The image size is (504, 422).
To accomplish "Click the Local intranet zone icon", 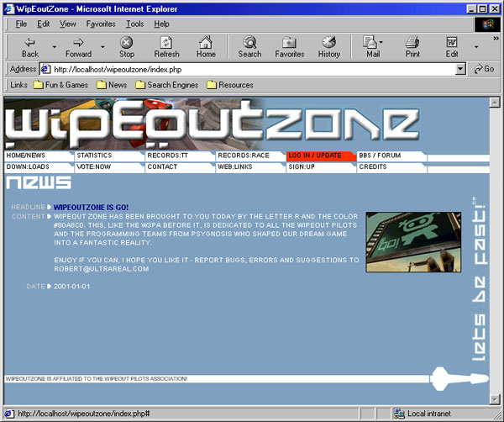I will pyautogui.click(x=399, y=414).
